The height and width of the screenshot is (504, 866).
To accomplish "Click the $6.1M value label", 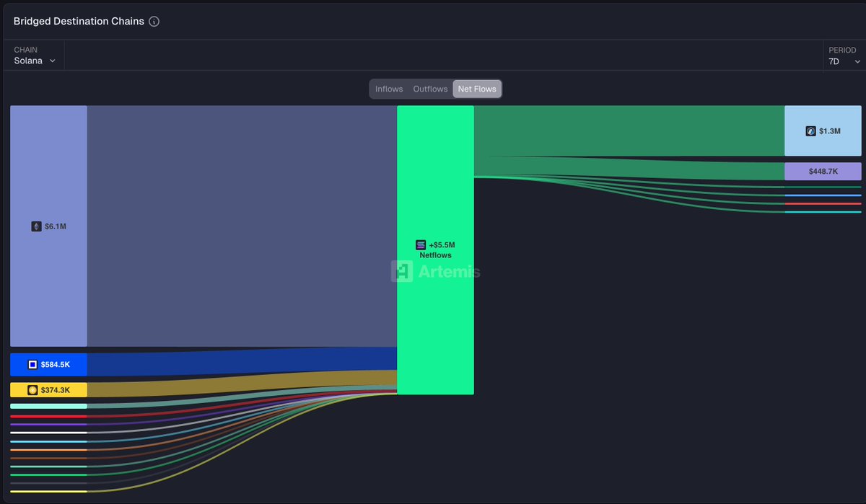I will pos(56,226).
